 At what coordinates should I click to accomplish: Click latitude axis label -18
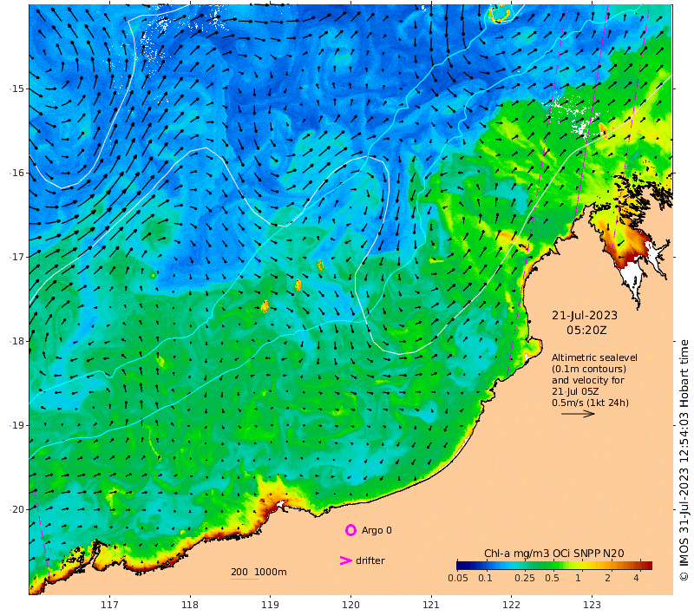pos(17,341)
